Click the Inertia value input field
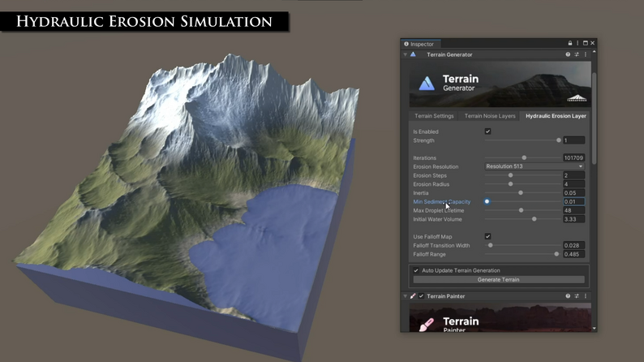The image size is (644, 362). pyautogui.click(x=573, y=192)
